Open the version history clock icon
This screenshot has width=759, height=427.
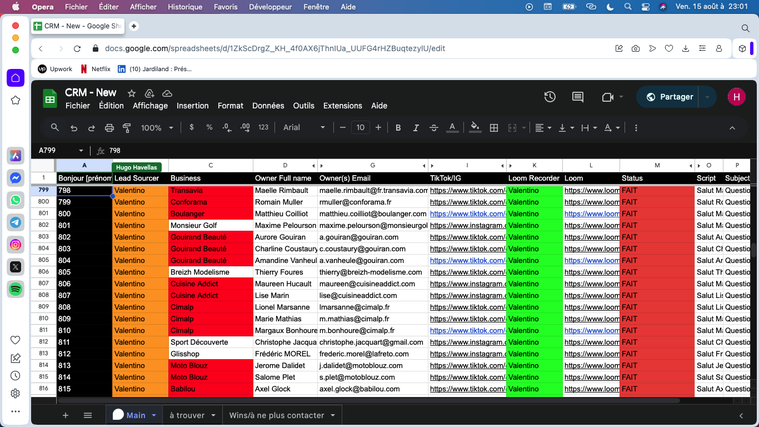point(550,97)
